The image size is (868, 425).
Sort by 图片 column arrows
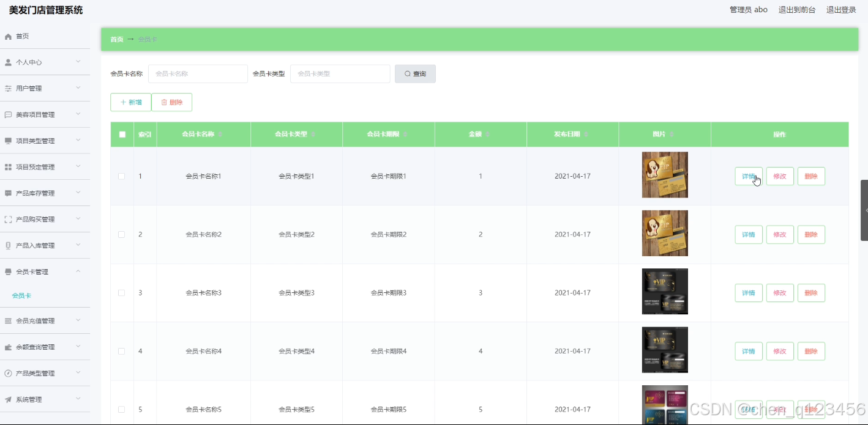click(672, 135)
